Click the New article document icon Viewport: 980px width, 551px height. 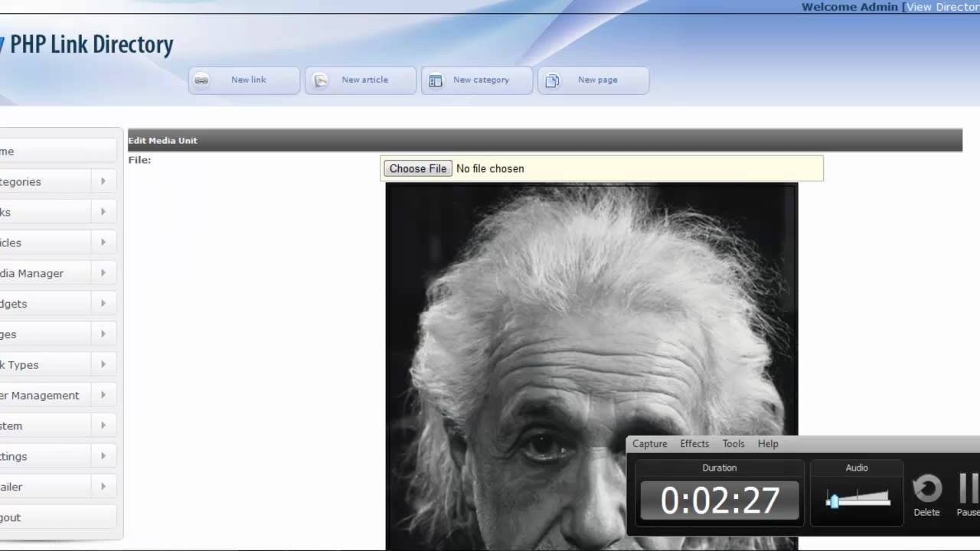[321, 80]
